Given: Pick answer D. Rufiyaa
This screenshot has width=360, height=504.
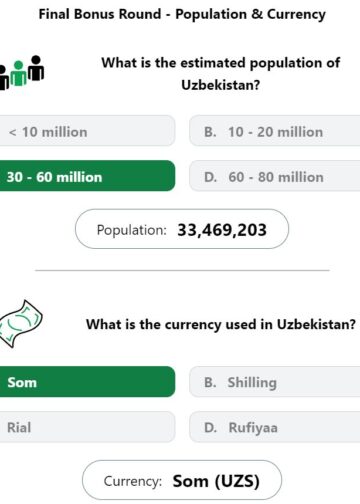Looking at the screenshot, I should click(275, 427).
